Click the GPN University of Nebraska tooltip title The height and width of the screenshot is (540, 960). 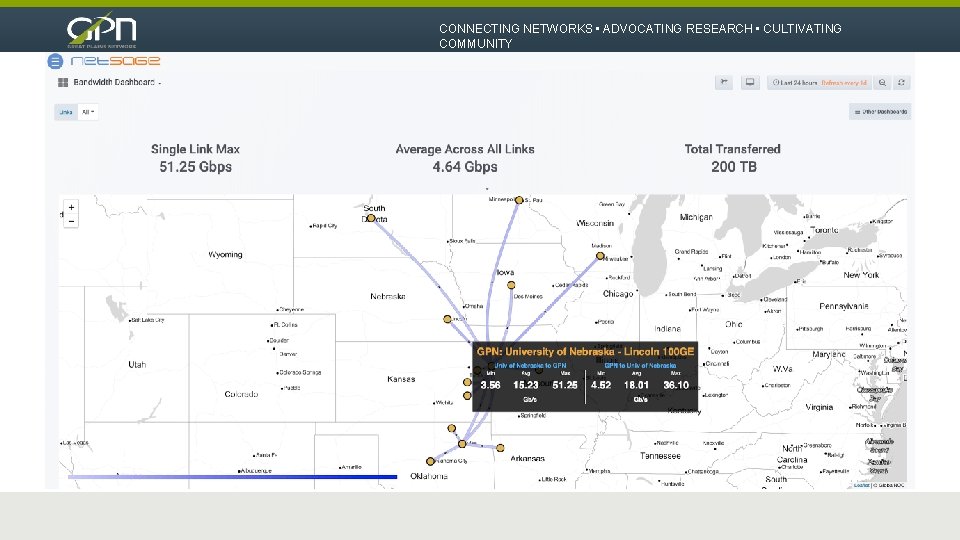585,351
